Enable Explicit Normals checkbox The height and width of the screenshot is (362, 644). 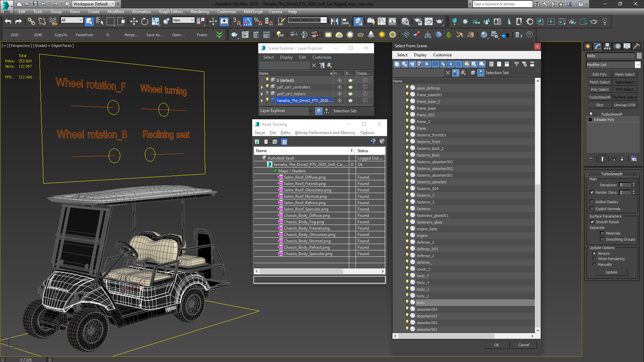592,209
